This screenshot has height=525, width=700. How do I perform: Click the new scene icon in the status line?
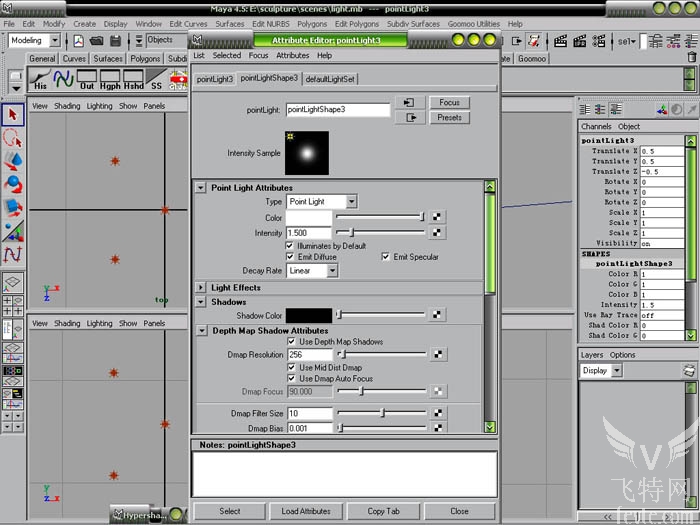79,41
